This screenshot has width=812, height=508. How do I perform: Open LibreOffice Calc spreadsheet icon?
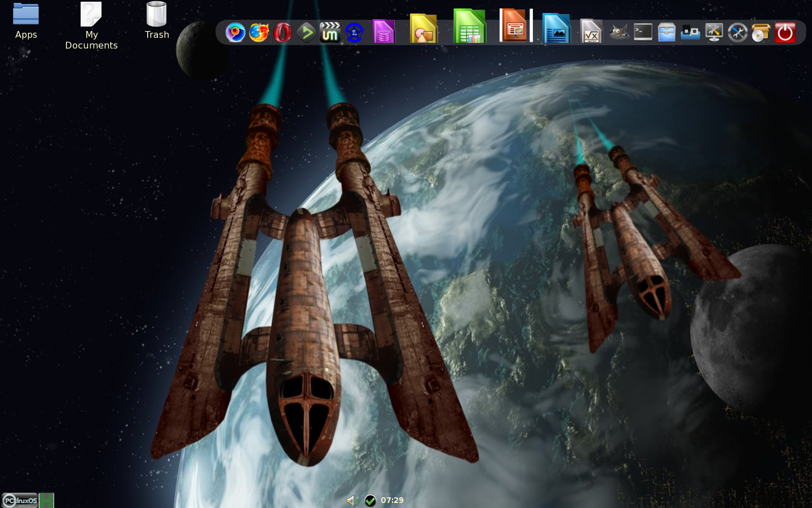click(469, 27)
